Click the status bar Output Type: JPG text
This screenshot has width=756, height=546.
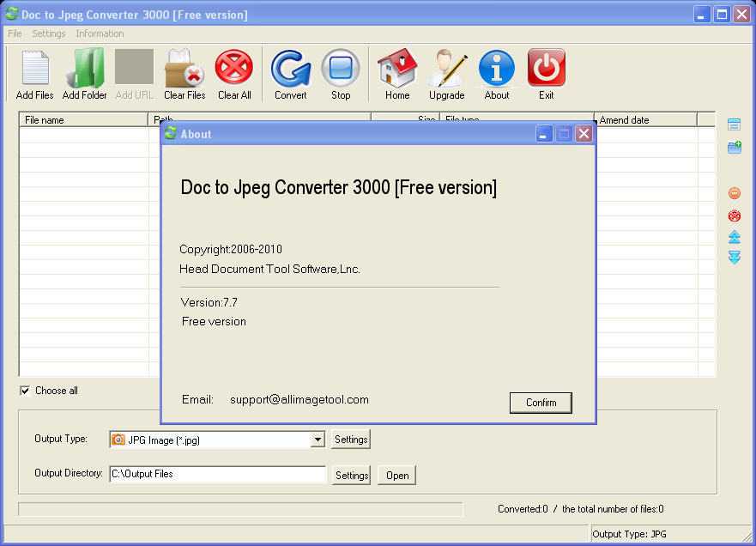629,535
